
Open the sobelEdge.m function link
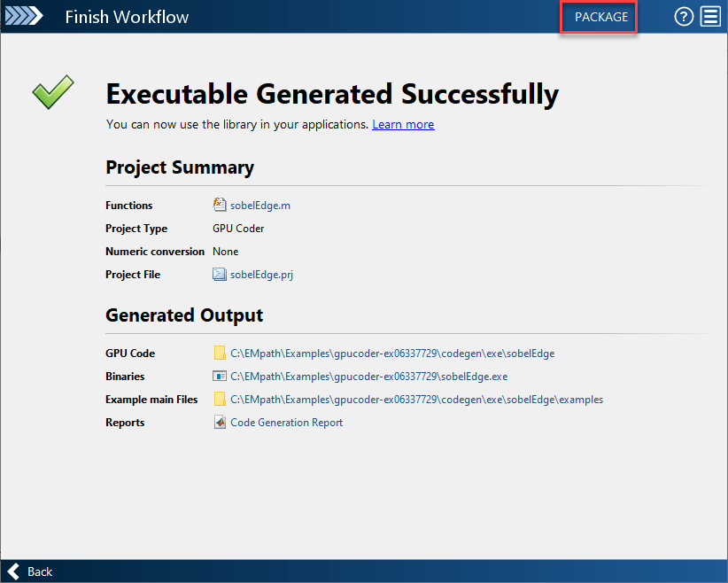(x=260, y=206)
